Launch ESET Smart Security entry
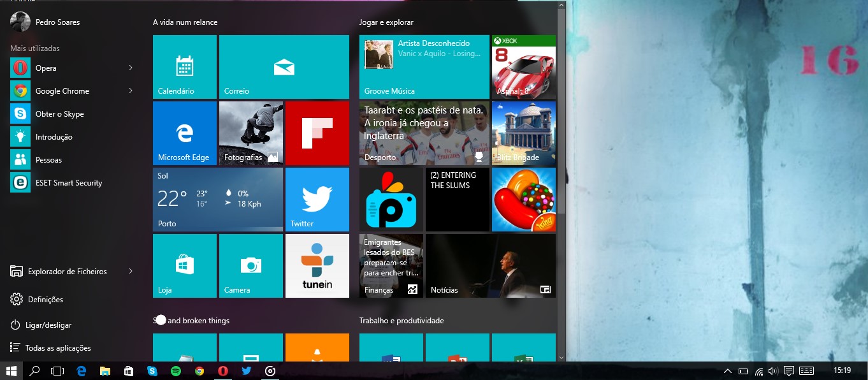Screen dimensions: 868x380 click(73, 183)
